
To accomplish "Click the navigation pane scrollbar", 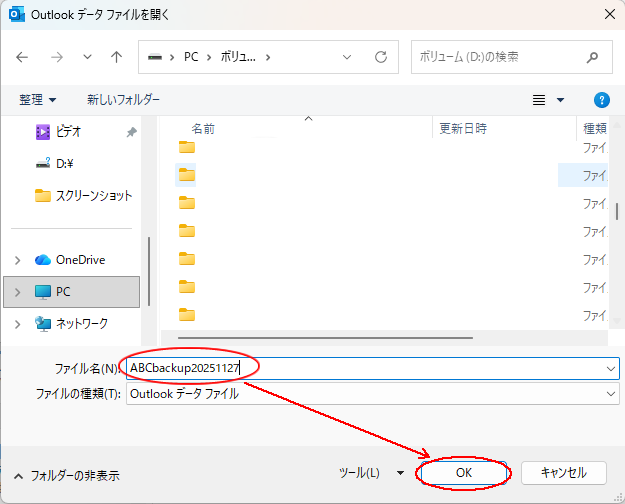I will tap(149, 271).
